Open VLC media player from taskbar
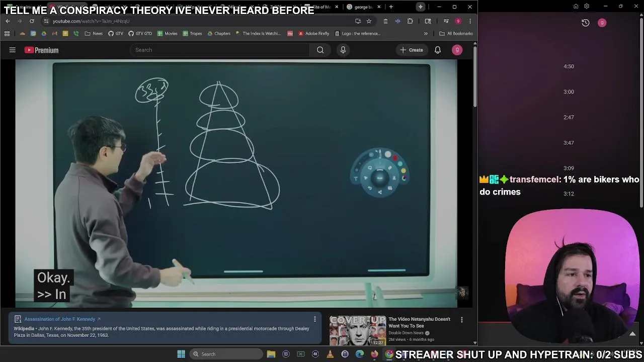This screenshot has height=362, width=644. (330, 354)
